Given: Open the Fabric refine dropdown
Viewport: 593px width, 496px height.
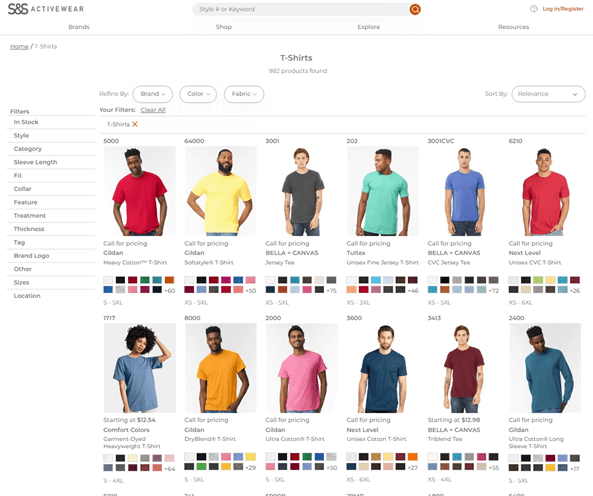Looking at the screenshot, I should [x=244, y=94].
